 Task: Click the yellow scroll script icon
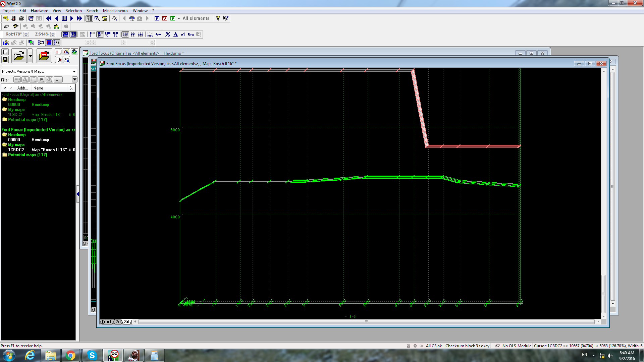[105, 18]
